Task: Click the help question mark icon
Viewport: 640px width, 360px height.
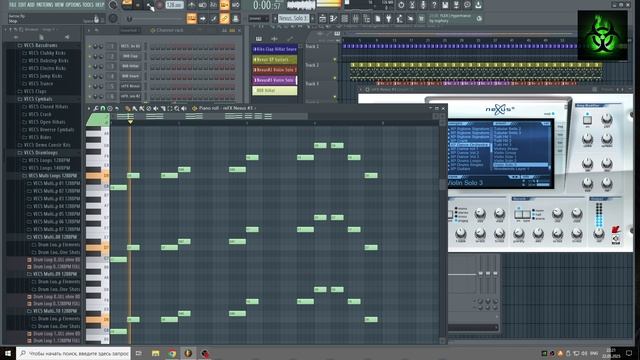Action: click(x=434, y=5)
